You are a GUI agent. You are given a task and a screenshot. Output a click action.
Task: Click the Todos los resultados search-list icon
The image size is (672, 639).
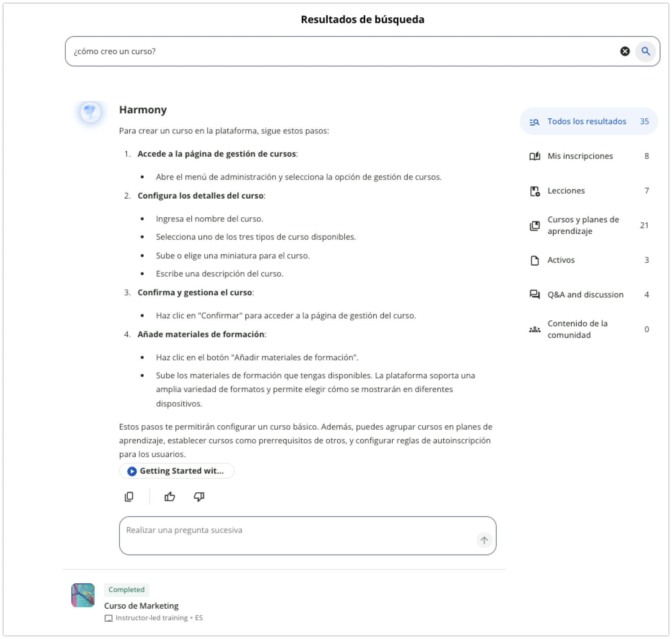point(534,122)
